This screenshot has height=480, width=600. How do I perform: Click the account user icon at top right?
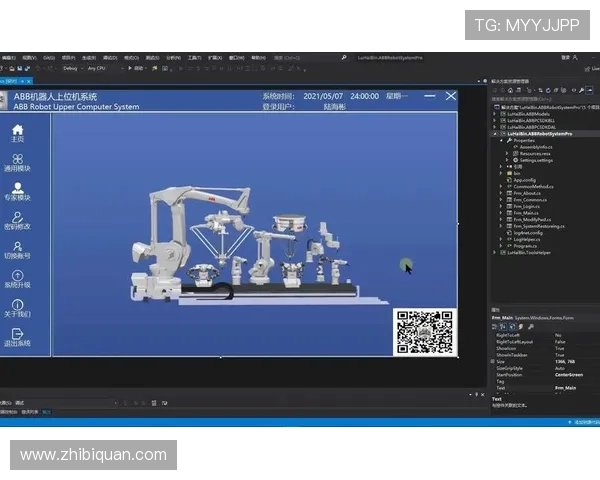pos(575,57)
